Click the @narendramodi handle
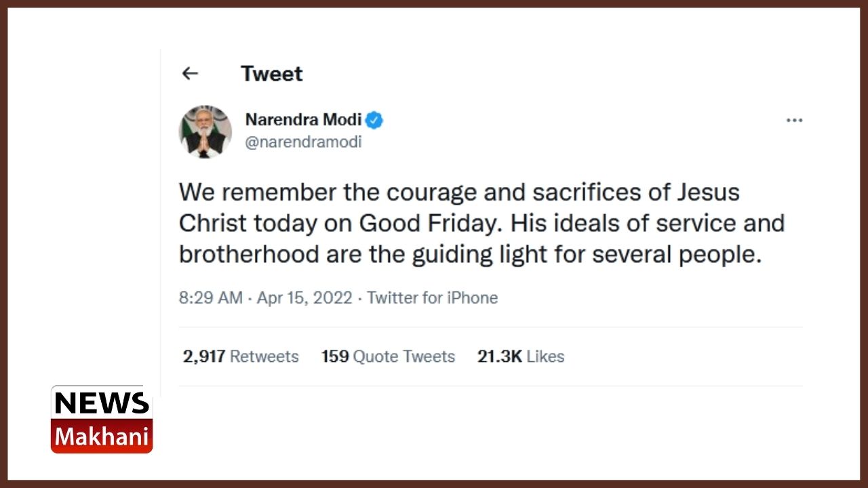The height and width of the screenshot is (488, 868). (x=303, y=142)
